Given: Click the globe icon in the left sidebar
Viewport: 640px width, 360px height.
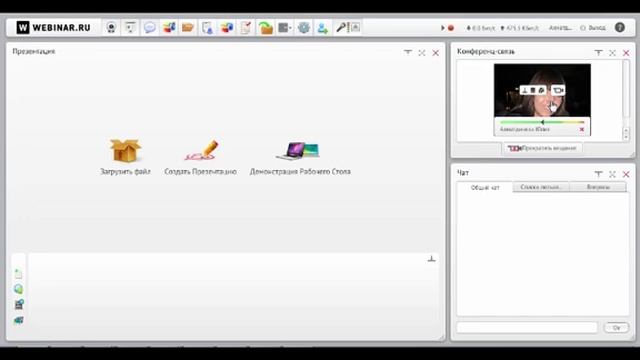Looking at the screenshot, I should pyautogui.click(x=18, y=289).
